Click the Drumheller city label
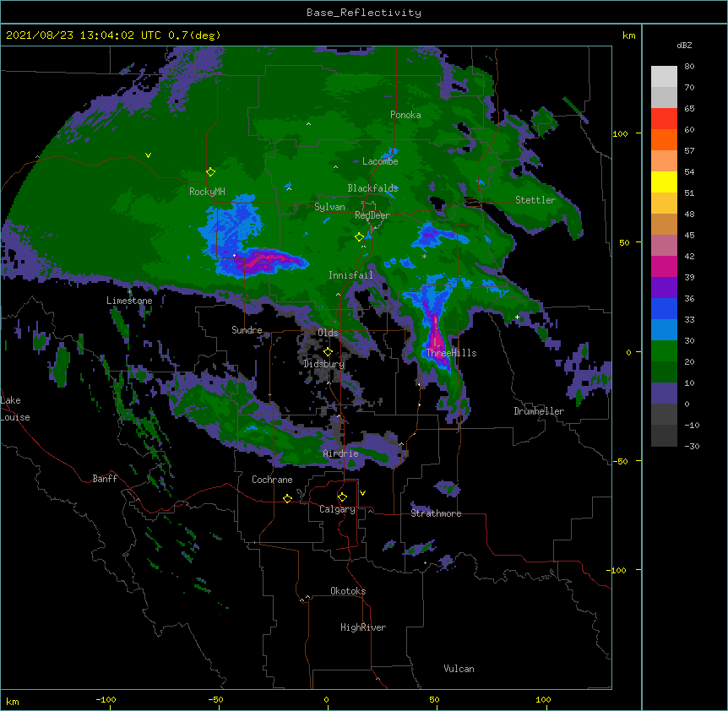 pos(539,411)
